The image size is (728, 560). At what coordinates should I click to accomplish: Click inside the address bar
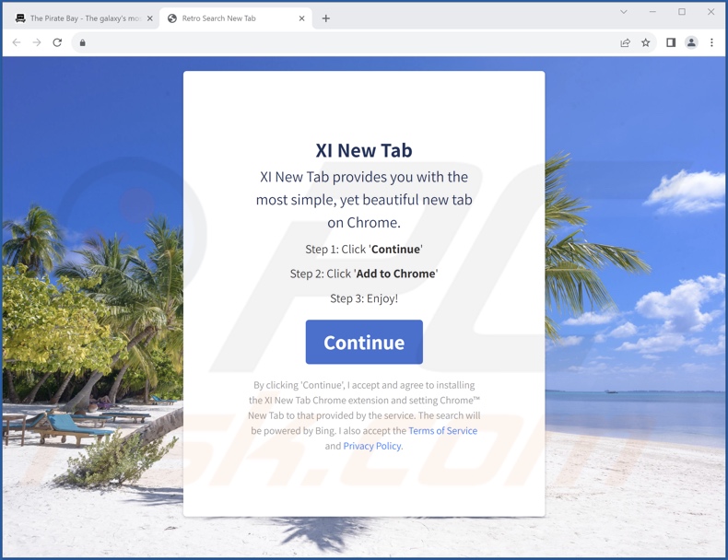[x=348, y=42]
